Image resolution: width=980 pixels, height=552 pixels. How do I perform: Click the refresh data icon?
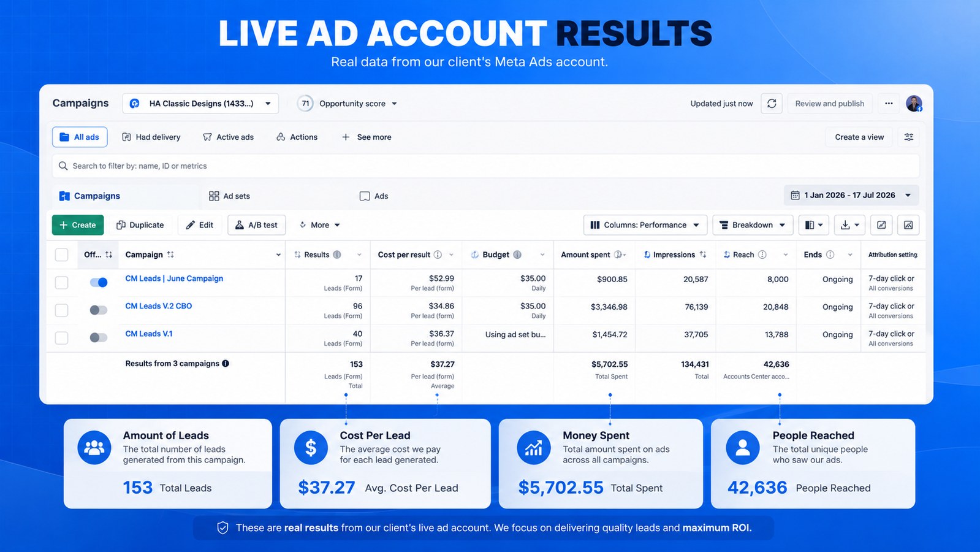(x=772, y=104)
